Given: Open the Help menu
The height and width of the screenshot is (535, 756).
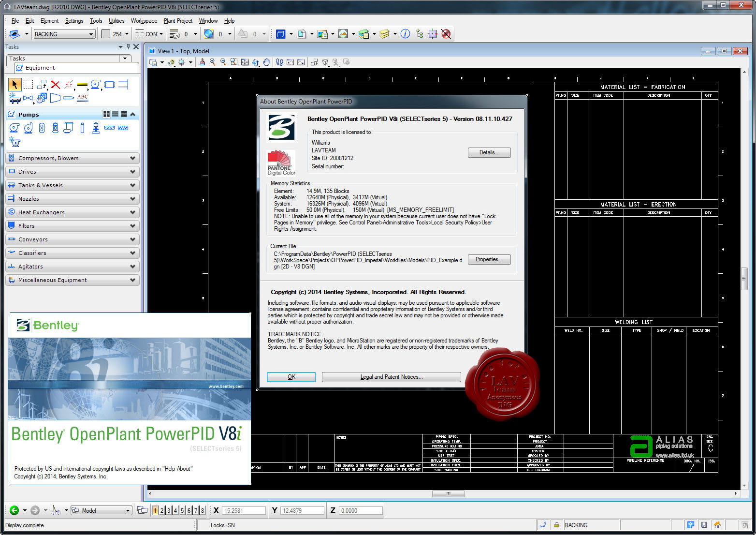Looking at the screenshot, I should tap(229, 21).
